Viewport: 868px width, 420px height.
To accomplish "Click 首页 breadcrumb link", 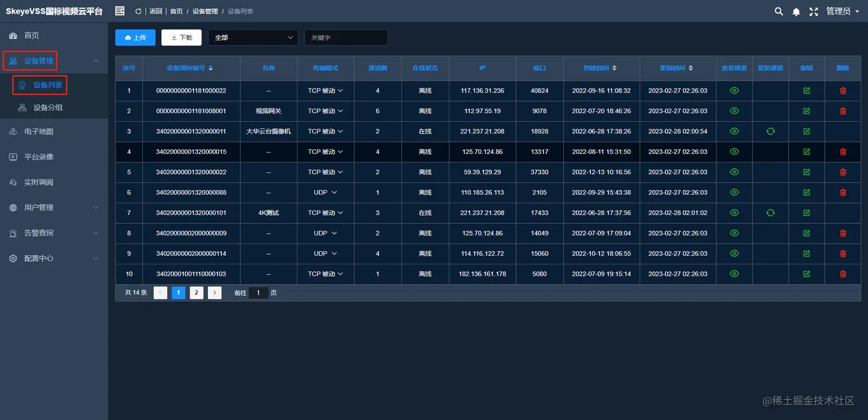I will [176, 11].
